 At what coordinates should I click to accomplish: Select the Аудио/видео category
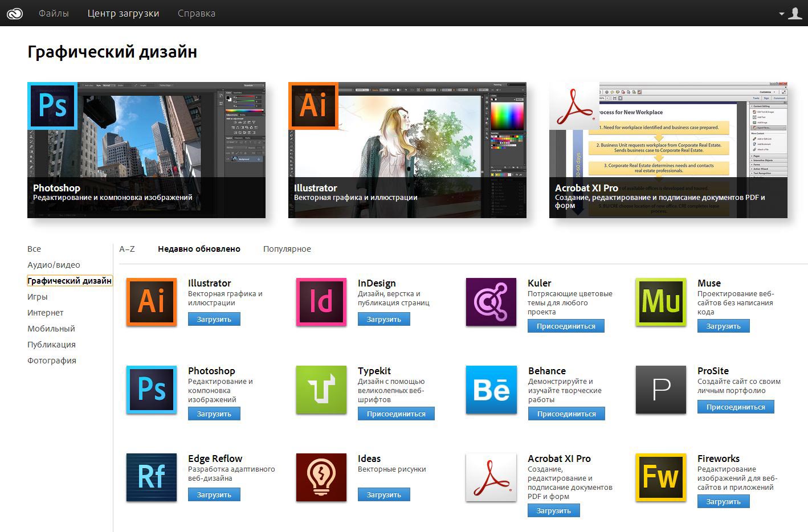[54, 265]
